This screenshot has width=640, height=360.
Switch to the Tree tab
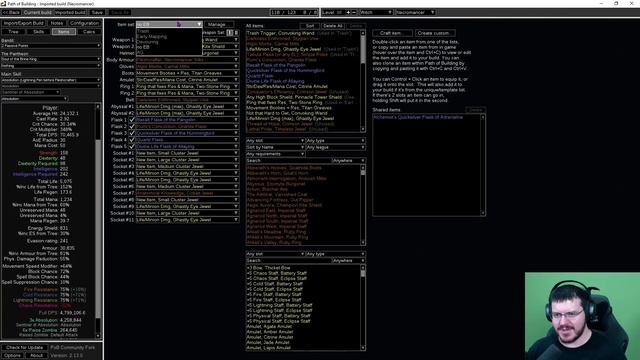[13, 31]
